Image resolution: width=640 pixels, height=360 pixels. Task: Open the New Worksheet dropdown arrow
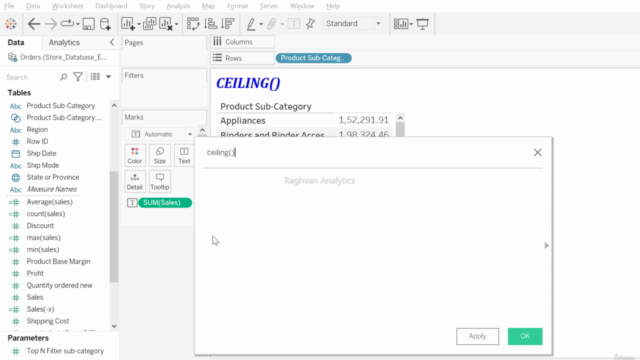point(138,24)
